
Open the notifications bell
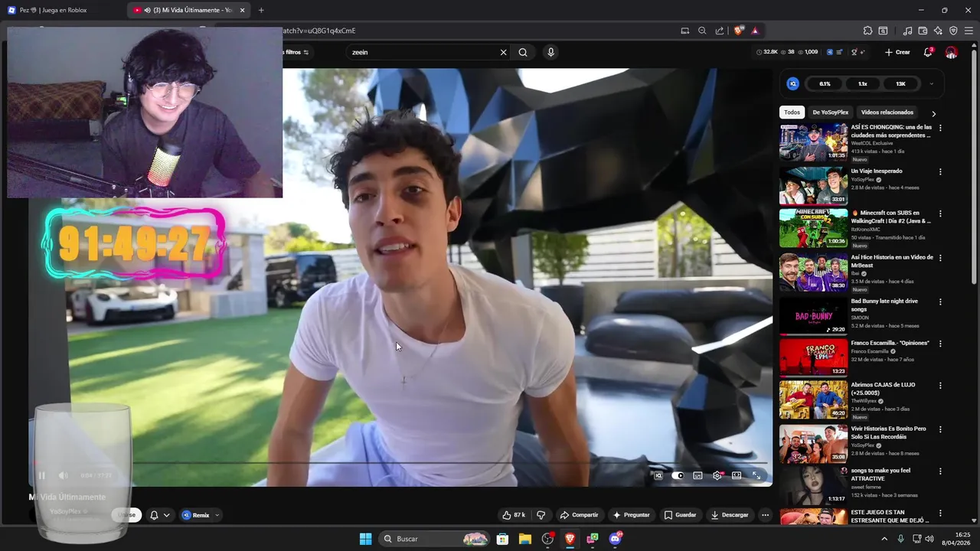tap(928, 52)
